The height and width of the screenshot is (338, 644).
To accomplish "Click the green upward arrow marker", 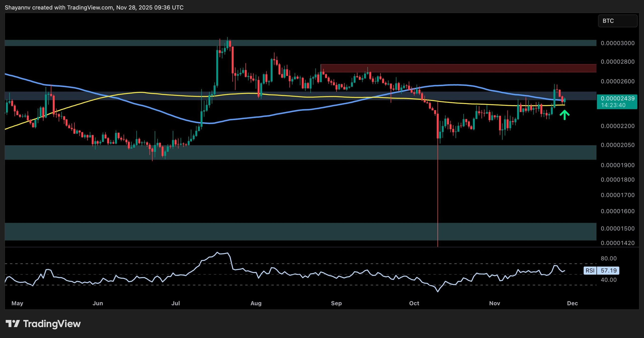I will (x=565, y=115).
